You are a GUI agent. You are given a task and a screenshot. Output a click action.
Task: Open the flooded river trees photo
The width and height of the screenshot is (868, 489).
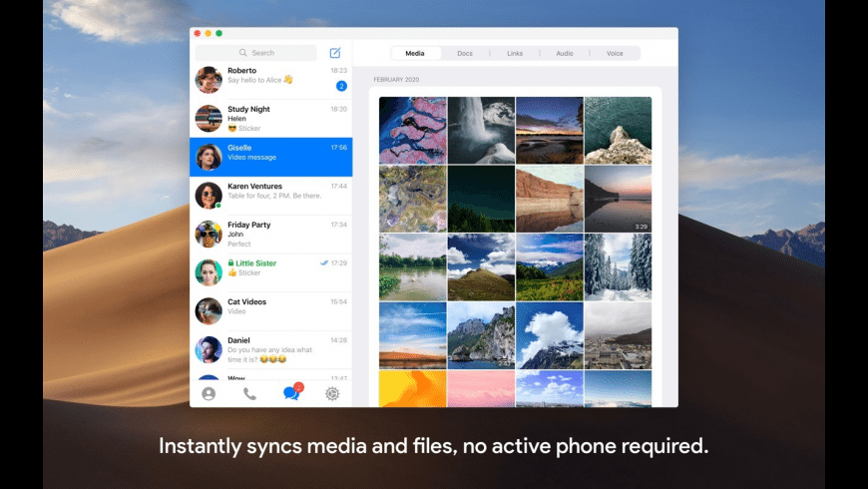413,266
